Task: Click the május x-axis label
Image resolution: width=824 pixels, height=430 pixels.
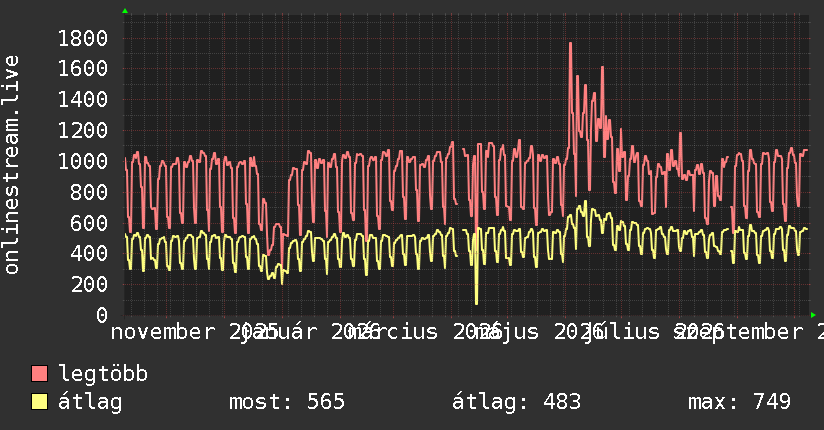Action: point(506,332)
